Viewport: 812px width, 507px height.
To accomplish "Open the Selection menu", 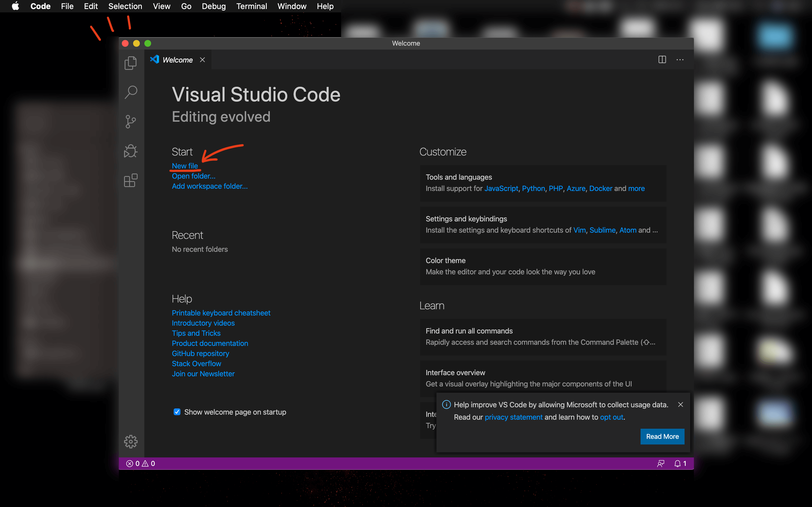I will coord(125,6).
